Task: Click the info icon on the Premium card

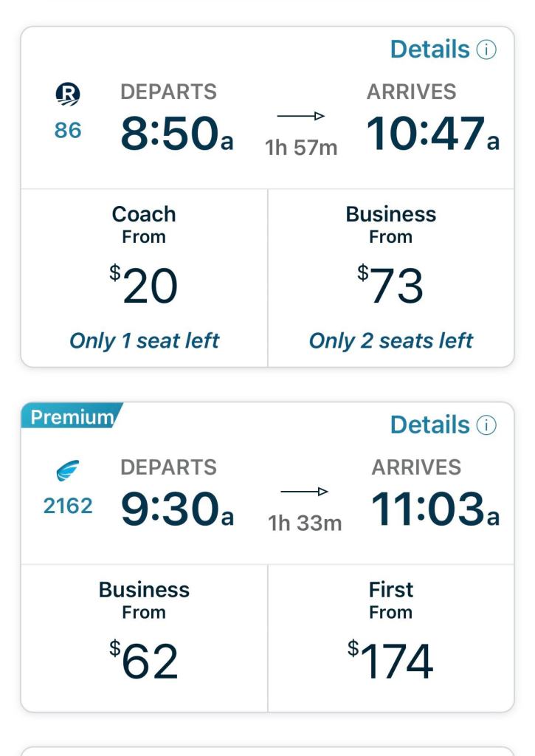Action: pos(486,425)
